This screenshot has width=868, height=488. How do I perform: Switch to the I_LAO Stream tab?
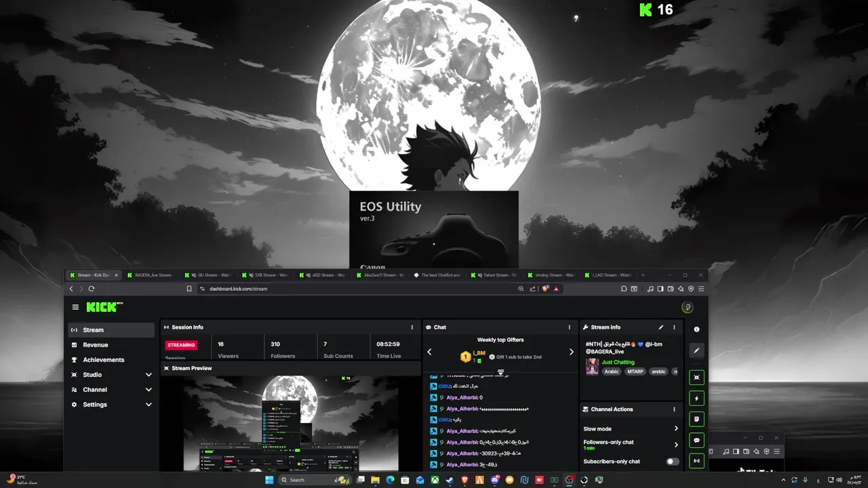pos(610,275)
